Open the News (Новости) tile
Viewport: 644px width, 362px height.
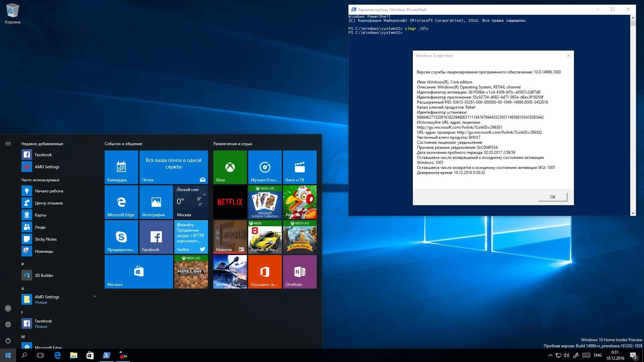tap(230, 237)
